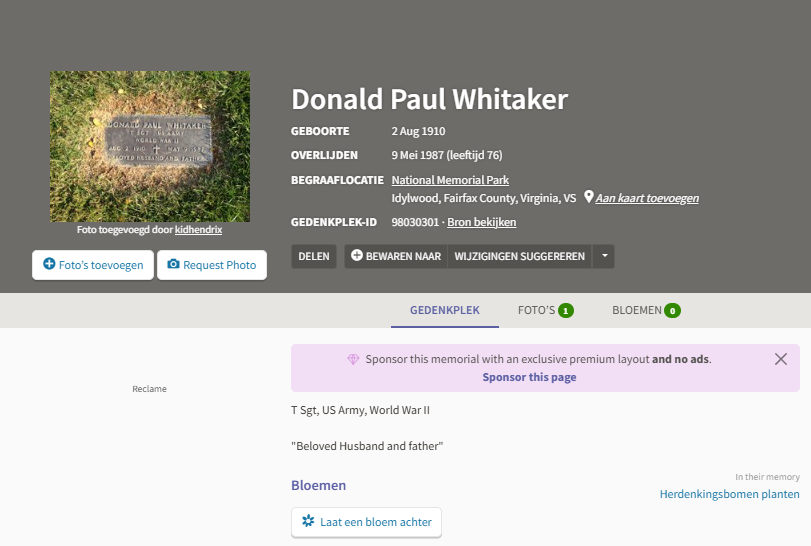Click Aan kaart toevoegen link

[x=647, y=198]
